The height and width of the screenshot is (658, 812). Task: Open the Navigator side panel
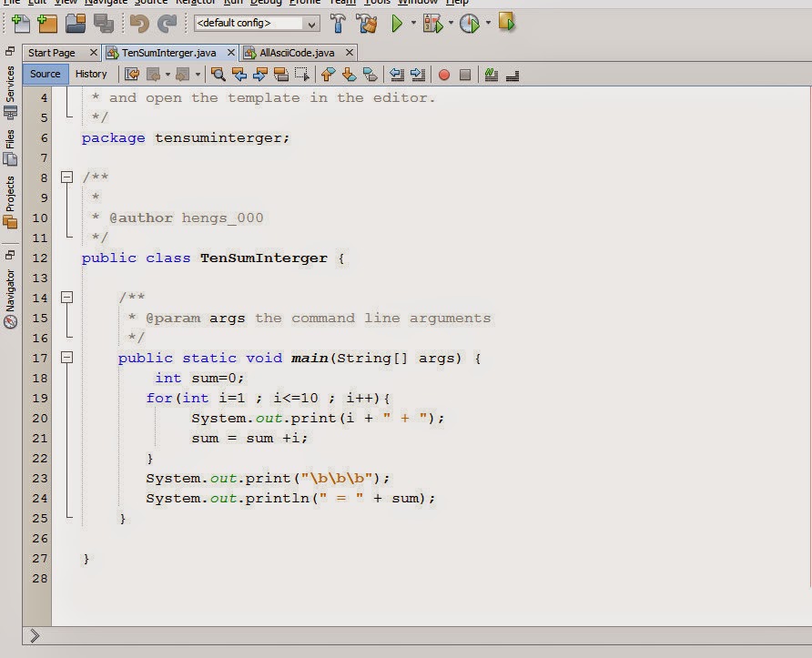[10, 299]
